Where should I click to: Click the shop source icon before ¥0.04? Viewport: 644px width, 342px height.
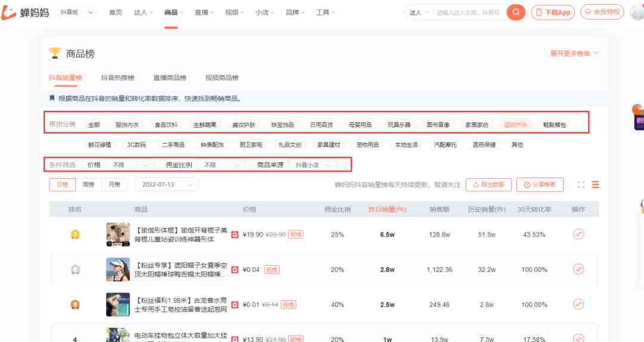235,270
